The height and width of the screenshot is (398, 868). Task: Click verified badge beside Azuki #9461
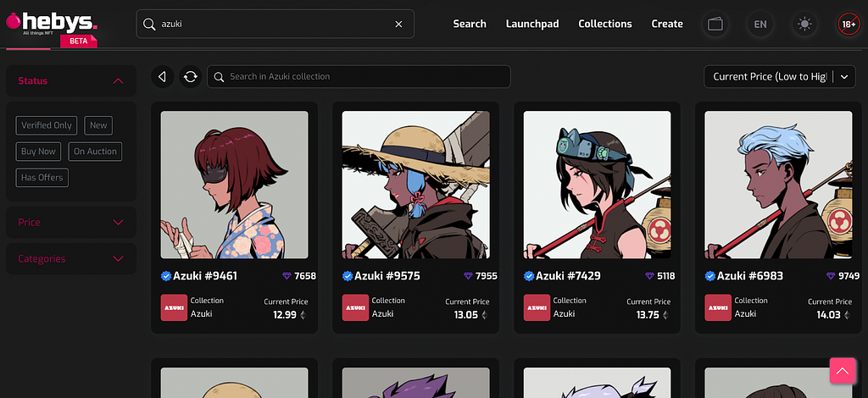[x=165, y=276]
